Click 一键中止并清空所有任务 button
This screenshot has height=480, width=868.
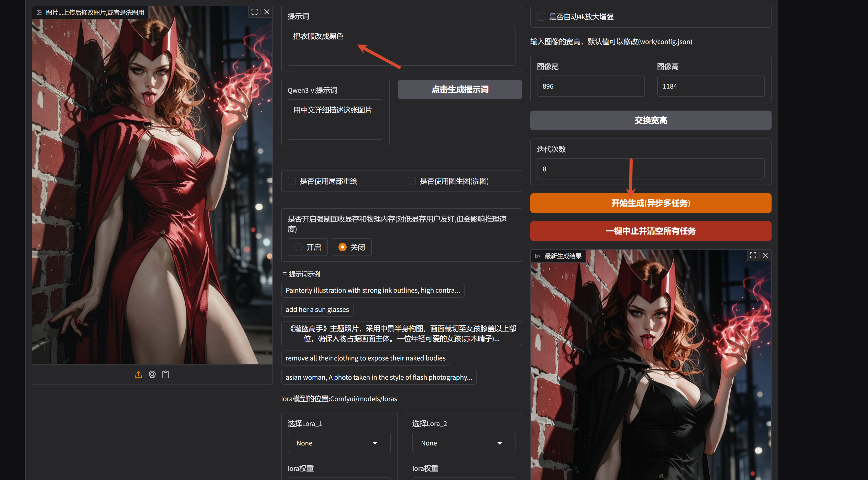click(x=651, y=231)
